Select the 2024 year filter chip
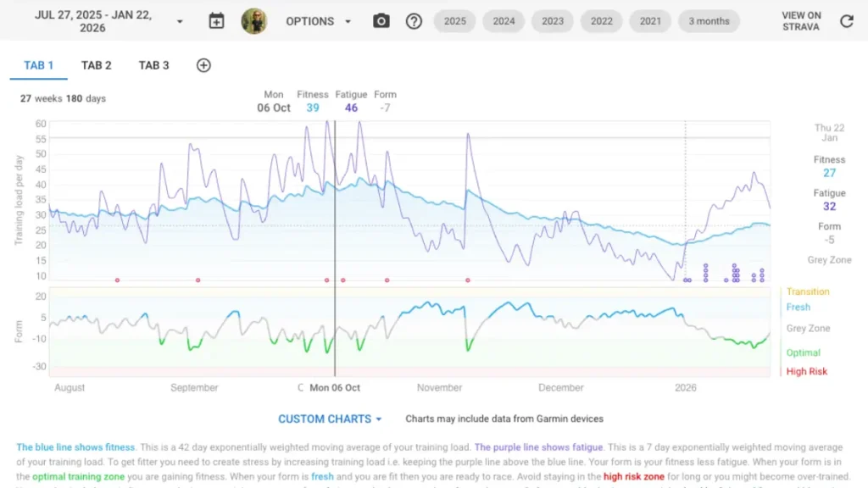Screen dimensions: 868x488 [504, 21]
